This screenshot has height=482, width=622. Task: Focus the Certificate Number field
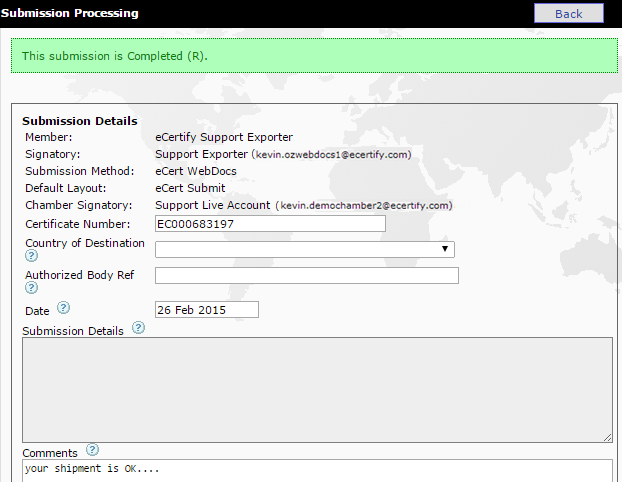(270, 224)
